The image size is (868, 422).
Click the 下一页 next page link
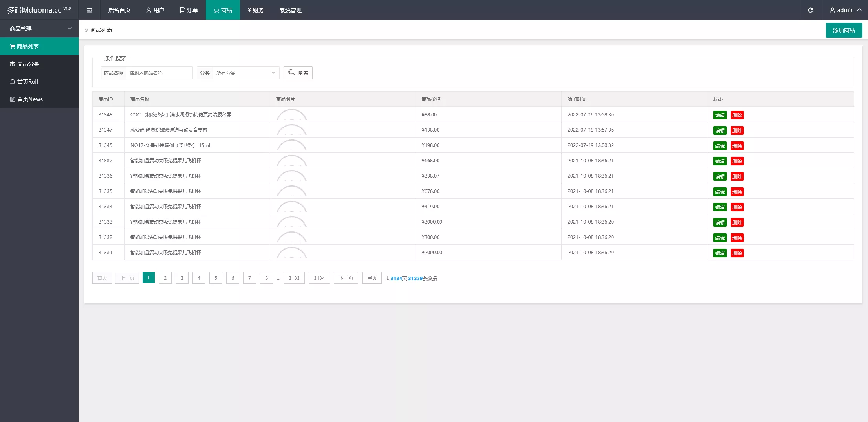point(346,278)
